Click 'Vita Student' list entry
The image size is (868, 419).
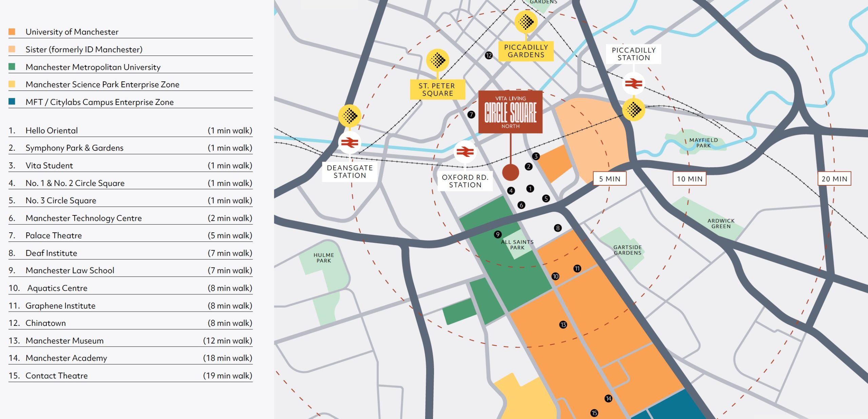(49, 165)
